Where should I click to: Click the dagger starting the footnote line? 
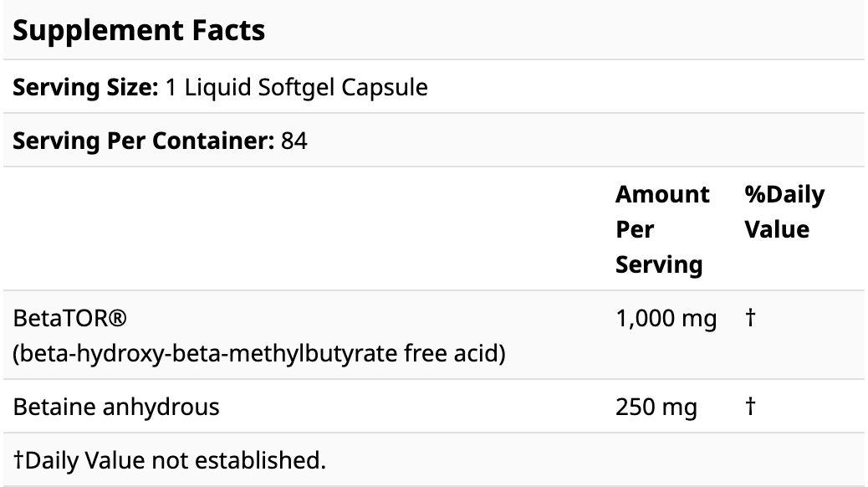pos(18,459)
